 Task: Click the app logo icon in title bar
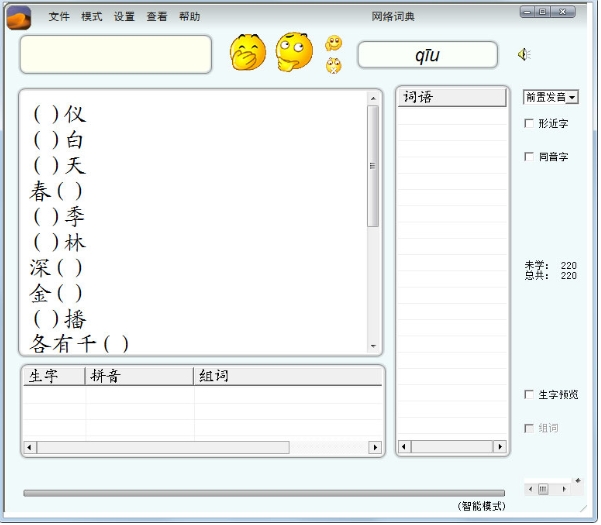pyautogui.click(x=18, y=18)
